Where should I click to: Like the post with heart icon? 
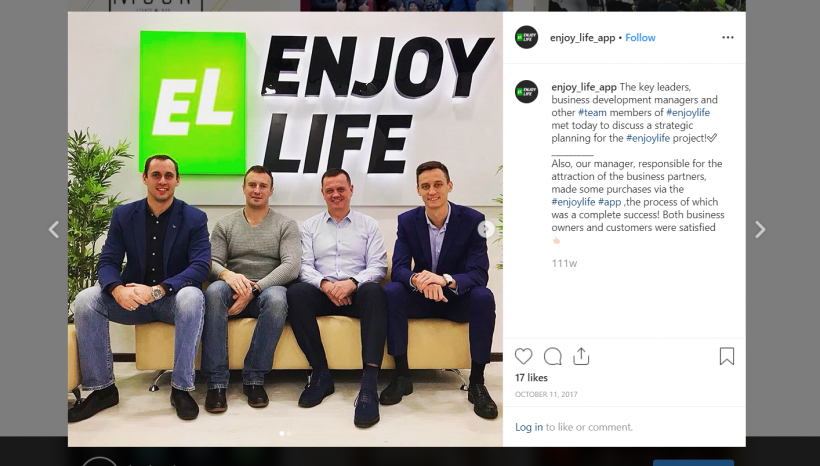point(523,357)
